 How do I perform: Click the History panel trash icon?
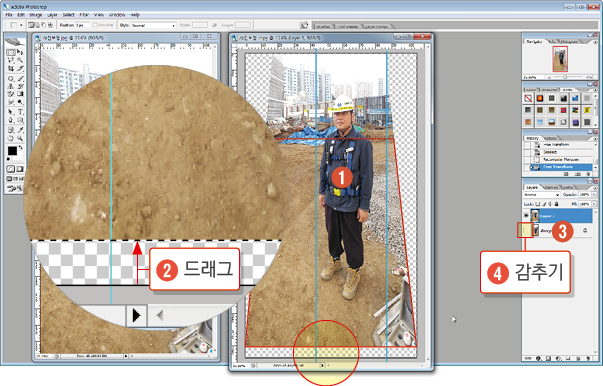tap(588, 174)
